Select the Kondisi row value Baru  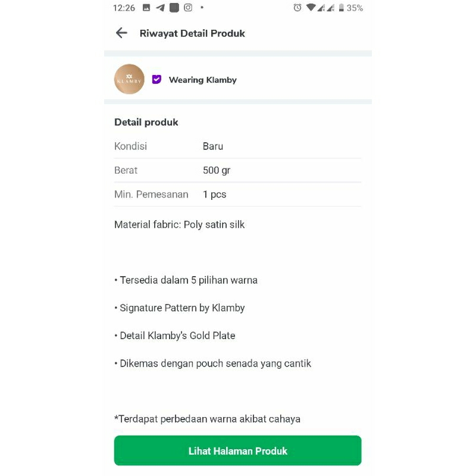pos(213,146)
